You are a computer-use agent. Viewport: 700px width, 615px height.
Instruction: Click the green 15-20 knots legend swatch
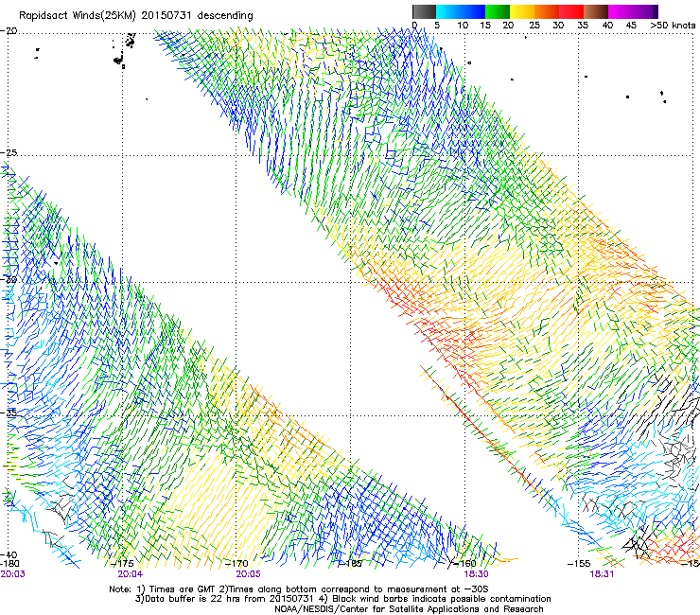498,11
